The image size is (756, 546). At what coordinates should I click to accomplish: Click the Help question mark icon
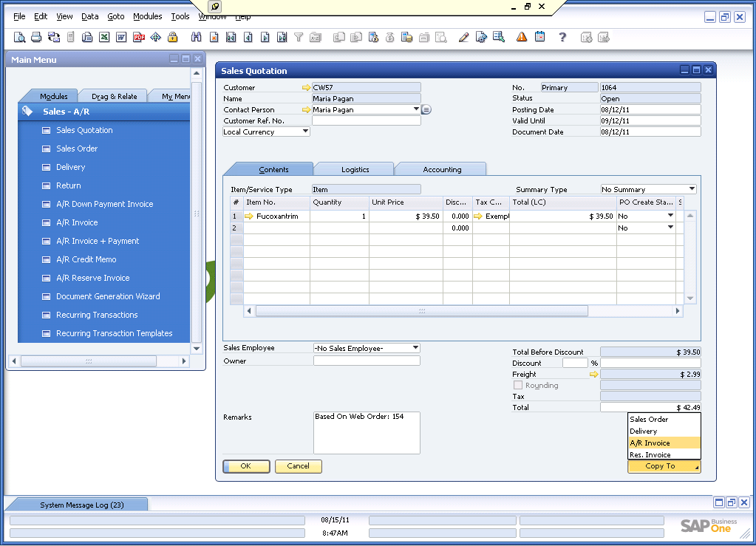(563, 37)
